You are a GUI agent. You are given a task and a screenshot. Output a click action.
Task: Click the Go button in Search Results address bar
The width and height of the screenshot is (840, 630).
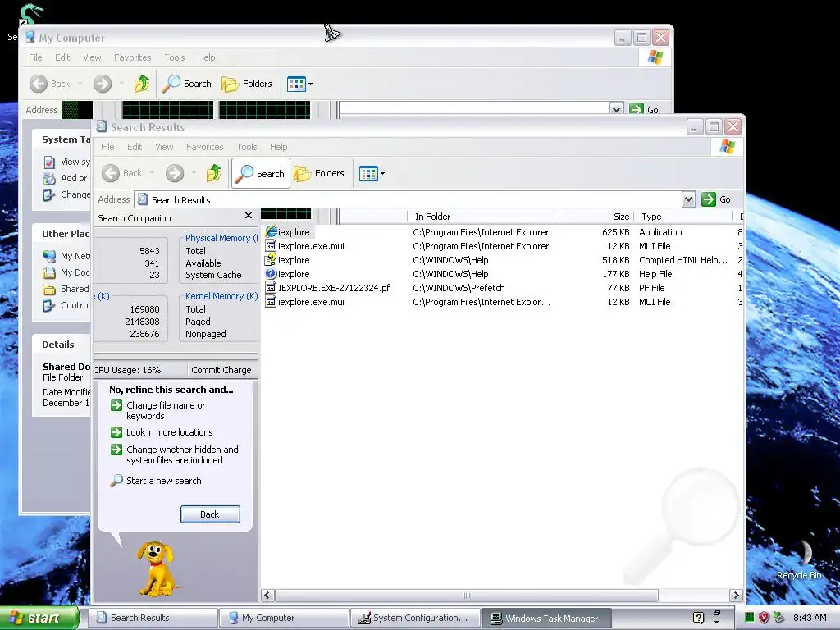pos(717,199)
